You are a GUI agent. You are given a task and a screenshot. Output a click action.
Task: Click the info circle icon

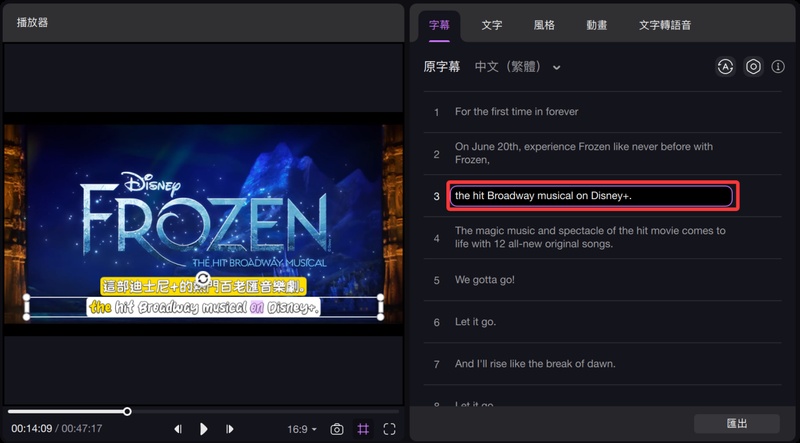pyautogui.click(x=778, y=66)
